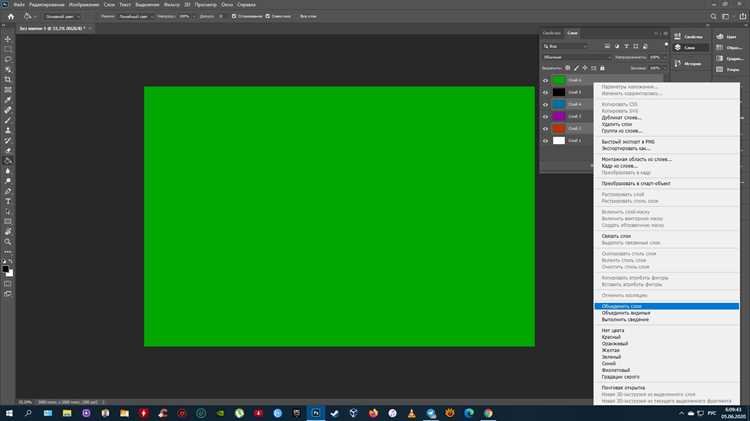Click the lock all padlock icon
The height and width of the screenshot is (421, 750).
(602, 68)
